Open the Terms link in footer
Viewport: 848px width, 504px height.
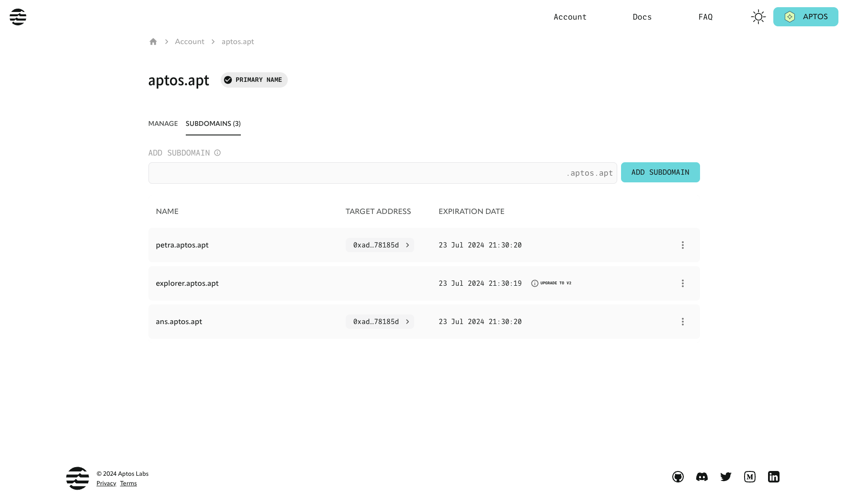pos(128,483)
